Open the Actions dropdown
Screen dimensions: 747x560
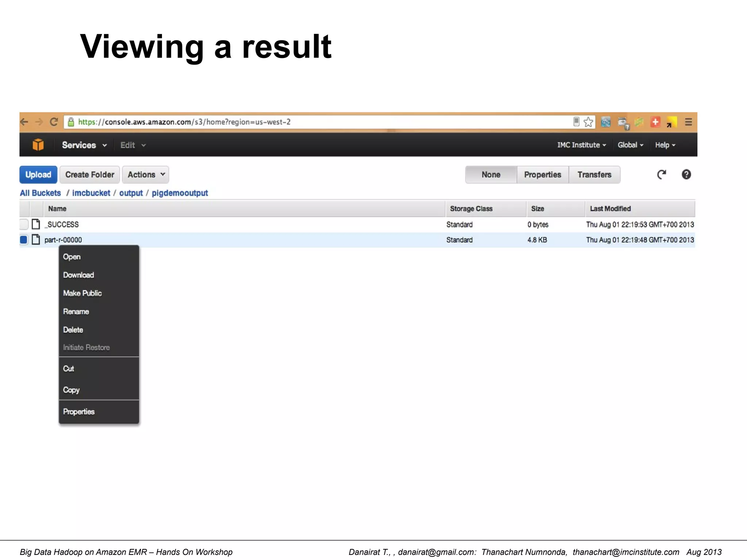[146, 175]
